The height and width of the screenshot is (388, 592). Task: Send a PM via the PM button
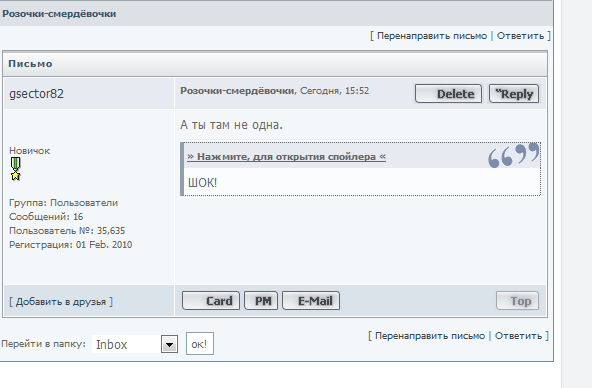[261, 301]
